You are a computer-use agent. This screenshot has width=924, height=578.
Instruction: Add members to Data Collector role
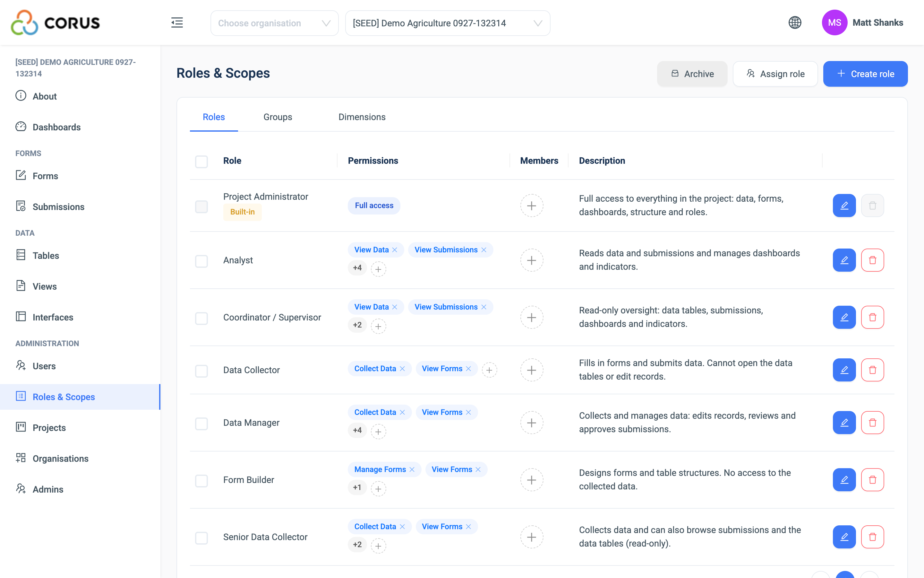[532, 370]
